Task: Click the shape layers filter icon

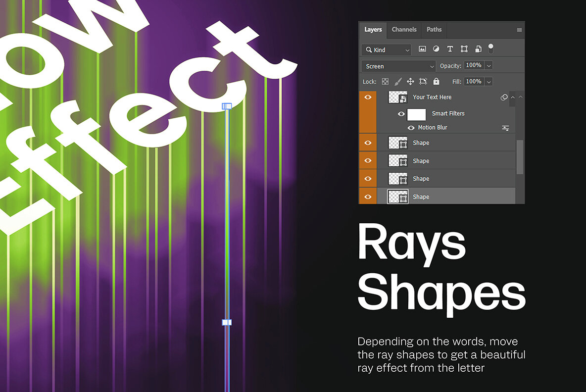Action: [463, 49]
